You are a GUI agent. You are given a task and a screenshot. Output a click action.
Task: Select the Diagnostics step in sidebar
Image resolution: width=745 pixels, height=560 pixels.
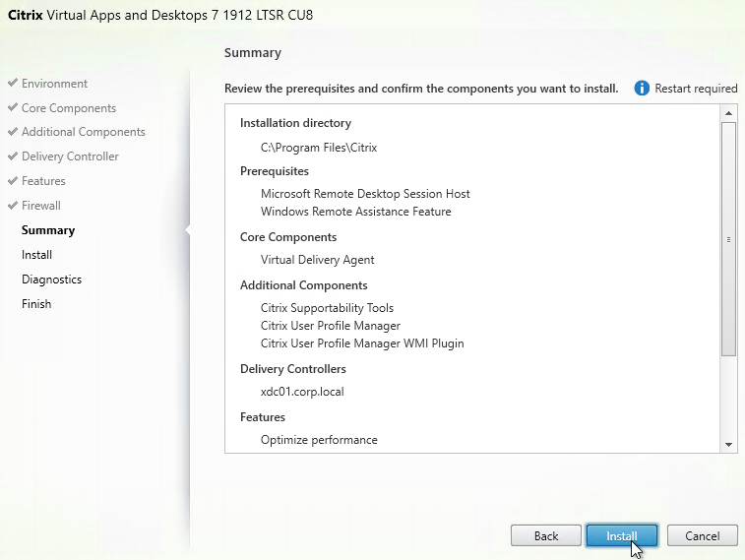pyautogui.click(x=51, y=280)
